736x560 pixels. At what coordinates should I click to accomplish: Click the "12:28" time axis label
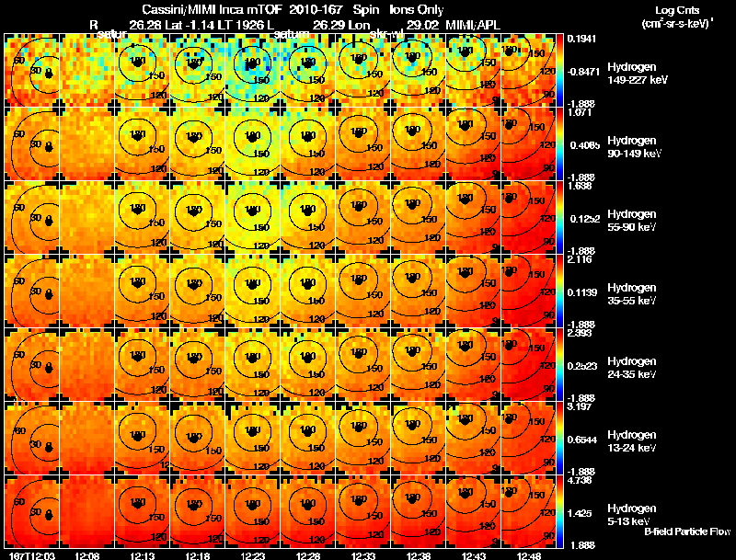308,555
